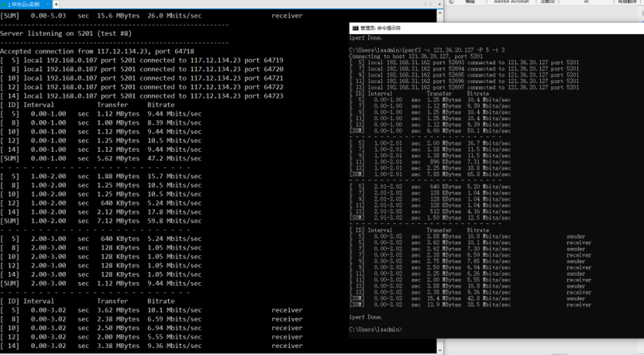
Task: Click '47.2 Mbits/sec' SUM bitrate in left terminal
Action: [x=174, y=159]
